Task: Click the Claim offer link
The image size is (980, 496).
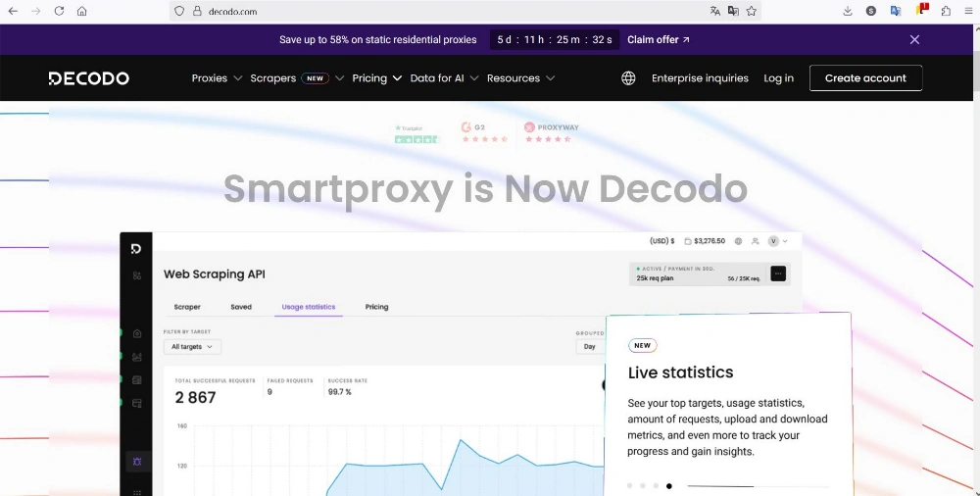Action: point(659,39)
